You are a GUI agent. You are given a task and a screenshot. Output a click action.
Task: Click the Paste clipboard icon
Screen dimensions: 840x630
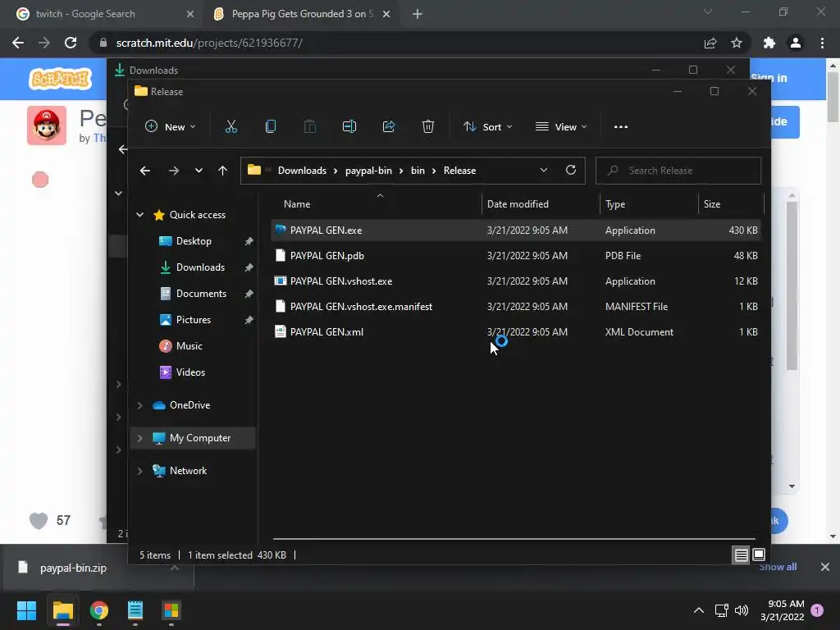click(x=309, y=126)
